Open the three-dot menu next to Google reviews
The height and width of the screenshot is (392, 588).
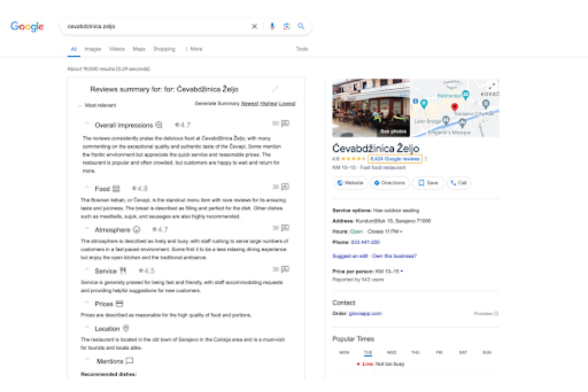[x=426, y=159]
